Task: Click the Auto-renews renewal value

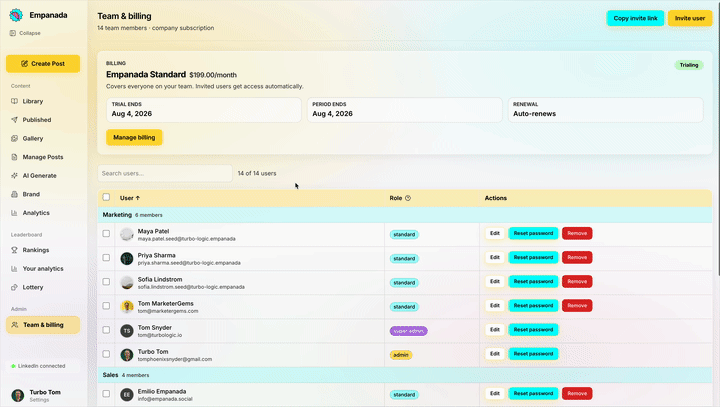Action: (x=534, y=113)
